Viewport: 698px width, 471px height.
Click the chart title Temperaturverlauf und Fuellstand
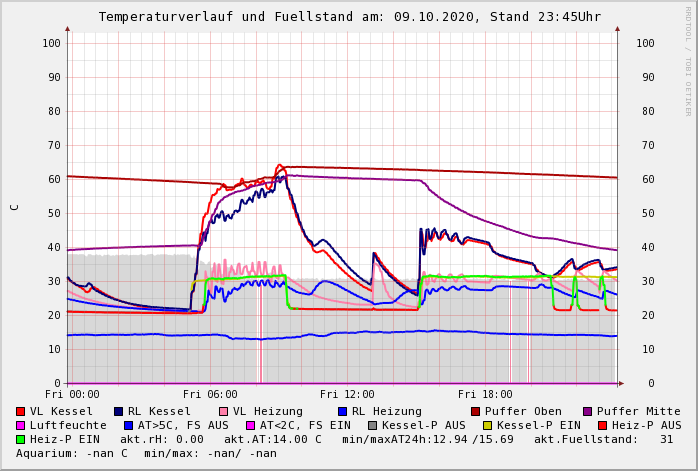click(x=349, y=17)
